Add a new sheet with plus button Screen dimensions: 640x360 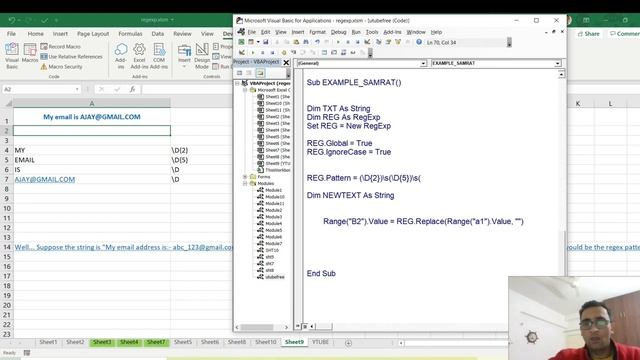(348, 343)
